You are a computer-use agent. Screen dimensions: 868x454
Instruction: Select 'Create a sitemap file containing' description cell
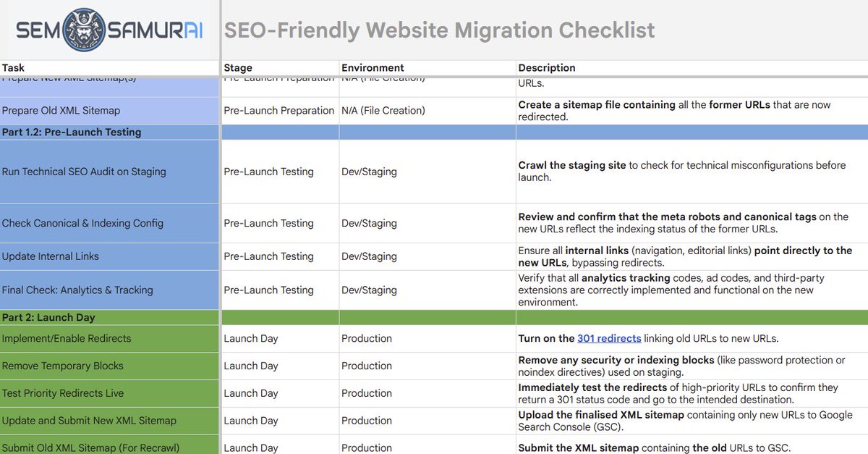pyautogui.click(x=692, y=111)
